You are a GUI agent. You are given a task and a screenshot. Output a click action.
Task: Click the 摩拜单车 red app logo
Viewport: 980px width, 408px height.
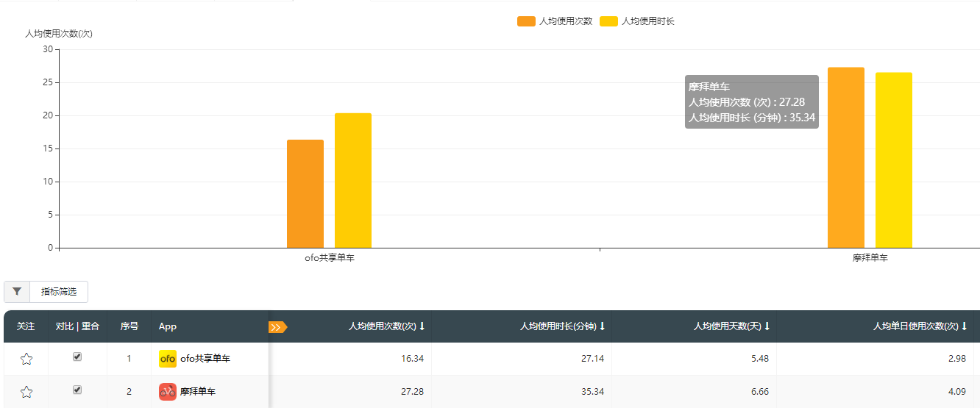pos(168,392)
